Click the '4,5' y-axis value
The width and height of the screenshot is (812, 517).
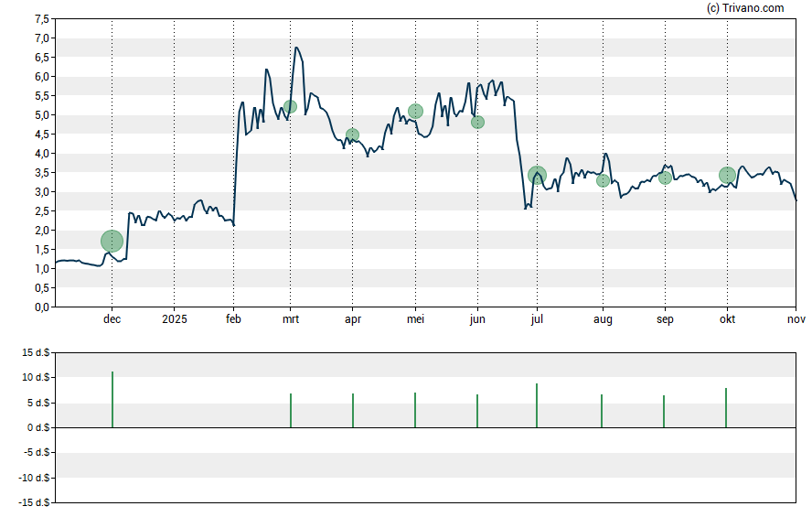[42, 135]
